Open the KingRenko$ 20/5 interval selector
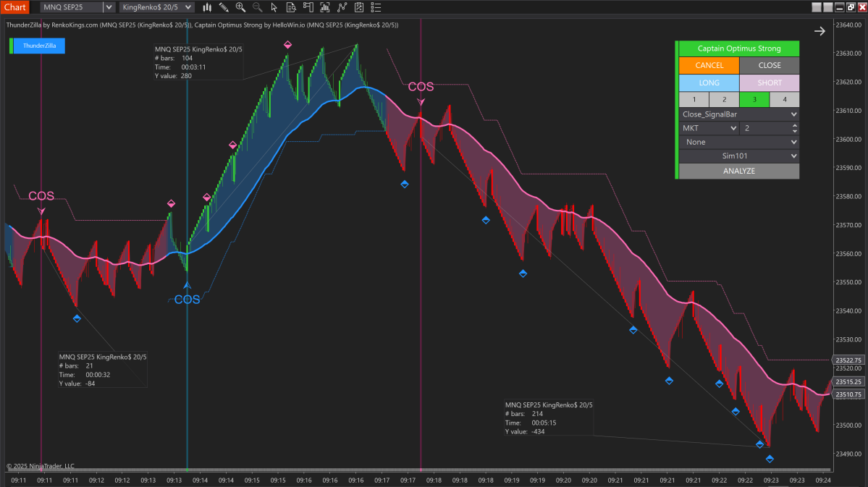Viewport: 868px width, 487px height. click(x=157, y=7)
